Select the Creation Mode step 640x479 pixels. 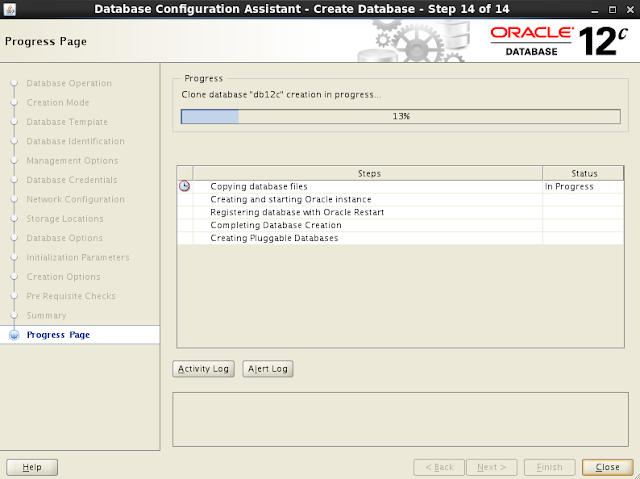pyautogui.click(x=58, y=102)
